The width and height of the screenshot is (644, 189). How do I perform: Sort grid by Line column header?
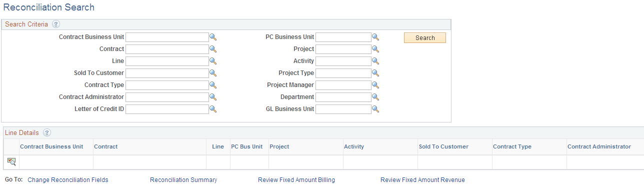[x=218, y=146]
